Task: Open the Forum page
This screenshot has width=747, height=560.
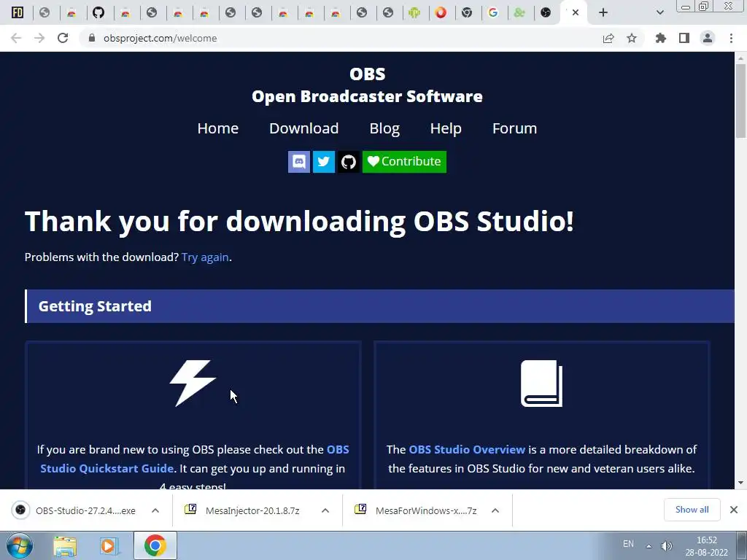Action: [514, 128]
